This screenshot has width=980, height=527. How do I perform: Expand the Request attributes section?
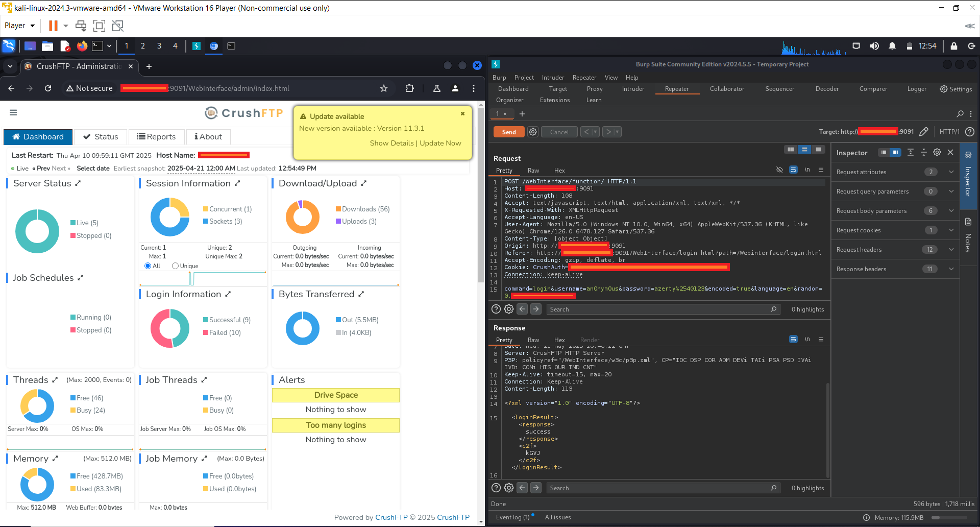coord(951,172)
